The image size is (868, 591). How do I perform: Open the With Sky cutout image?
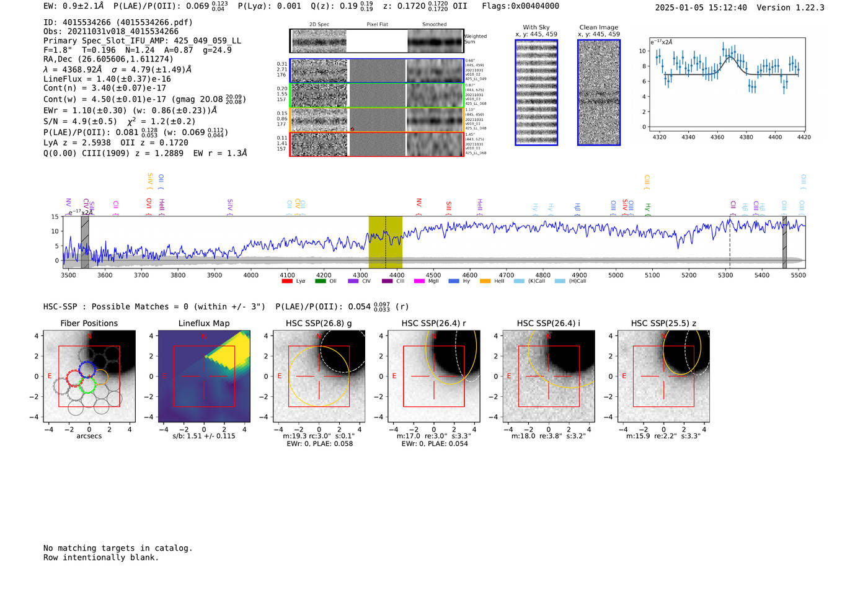[536, 92]
